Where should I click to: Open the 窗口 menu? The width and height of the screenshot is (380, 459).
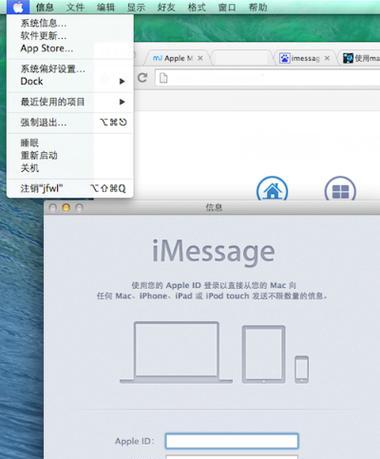(227, 7)
